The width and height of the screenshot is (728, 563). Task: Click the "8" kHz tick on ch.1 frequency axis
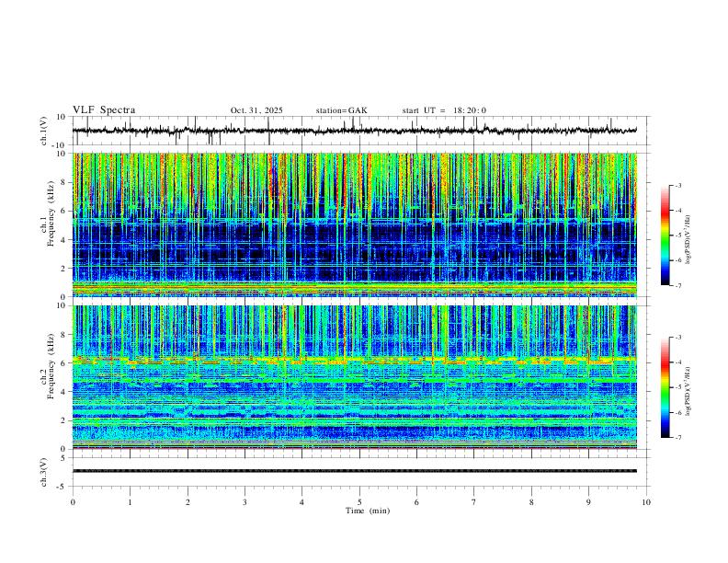(64, 182)
